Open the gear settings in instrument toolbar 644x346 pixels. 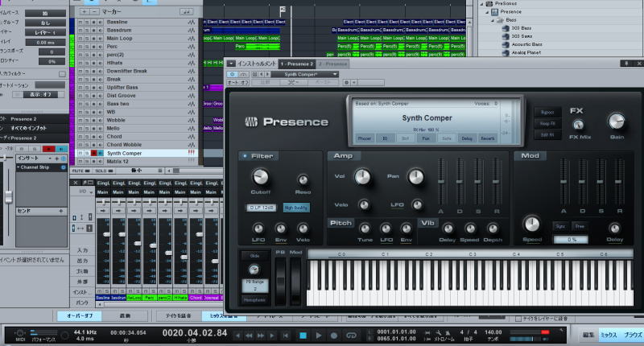click(347, 83)
